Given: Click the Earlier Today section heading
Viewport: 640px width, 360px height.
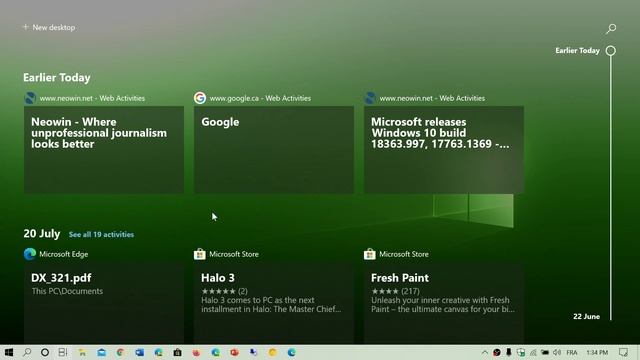Looking at the screenshot, I should (57, 78).
